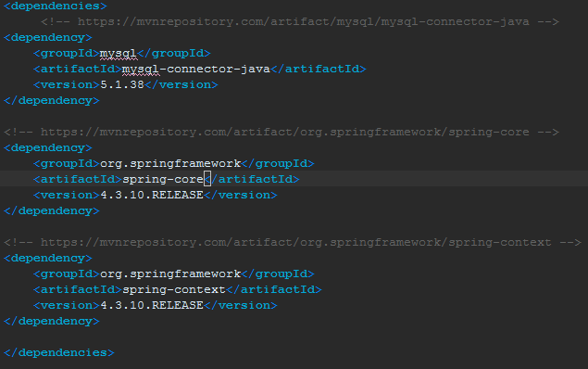588x369 pixels.
Task: Place cursor in mysql-connector-java artifactId text
Action: pyautogui.click(x=196, y=69)
